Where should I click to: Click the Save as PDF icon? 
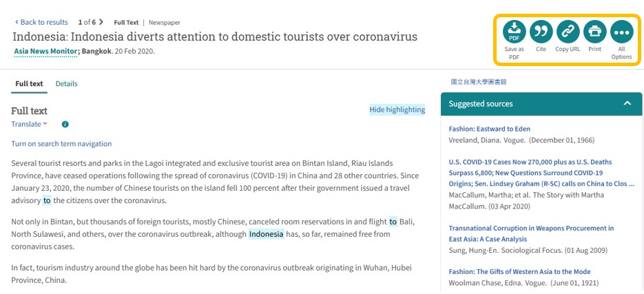pos(514,32)
